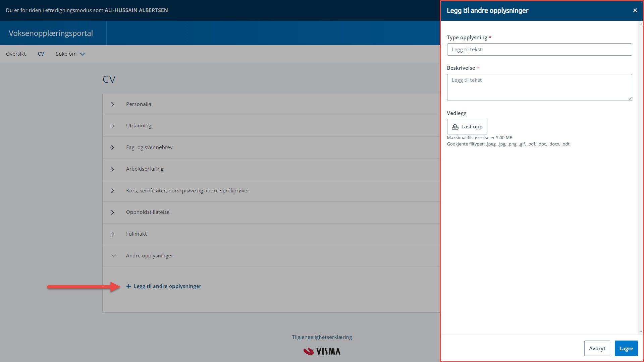Expand the Fag- og svennebrev chevron
Viewport: 644px width, 362px height.
point(113,147)
